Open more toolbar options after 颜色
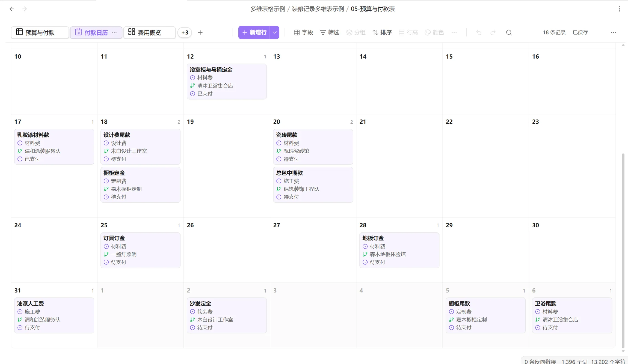Screen dimensions: 628x364 click(454, 32)
